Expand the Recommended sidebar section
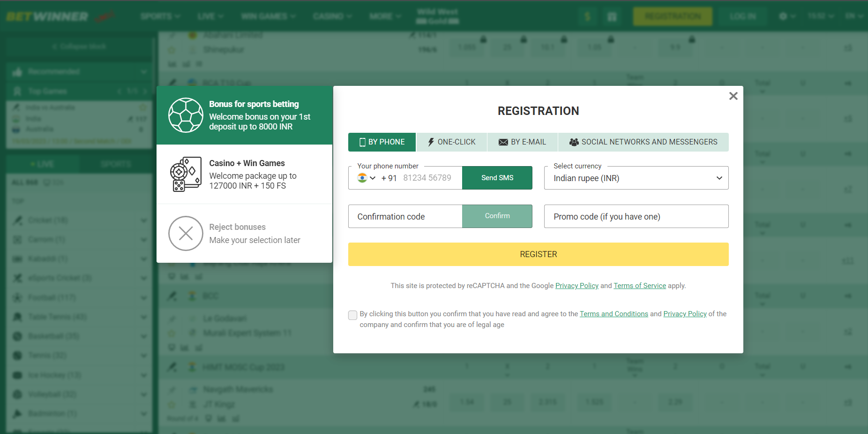The height and width of the screenshot is (434, 868). tap(79, 71)
